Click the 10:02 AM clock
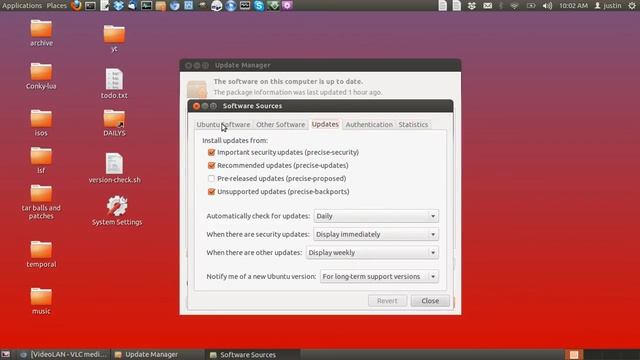The height and width of the screenshot is (360, 640). tap(573, 6)
